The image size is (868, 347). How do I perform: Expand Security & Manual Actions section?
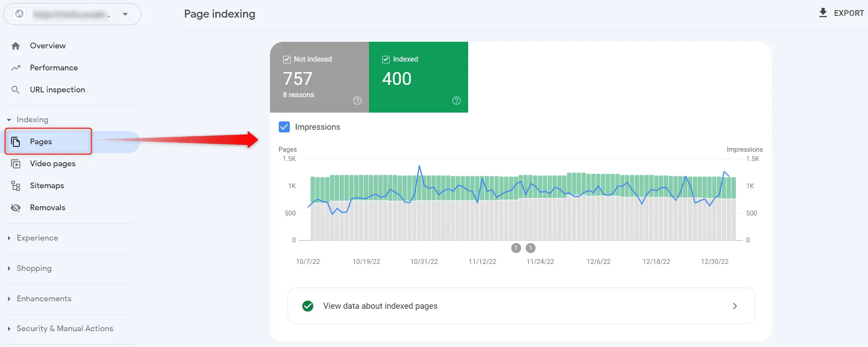coord(9,329)
